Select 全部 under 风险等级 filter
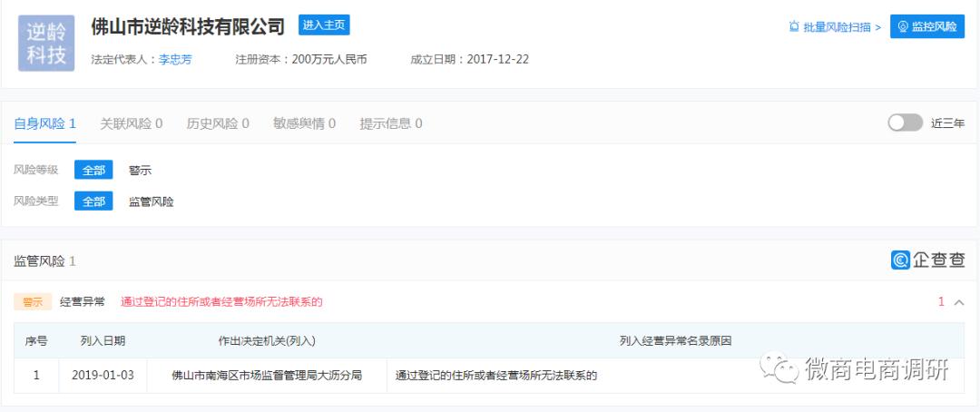This screenshot has width=980, height=412. coord(93,170)
